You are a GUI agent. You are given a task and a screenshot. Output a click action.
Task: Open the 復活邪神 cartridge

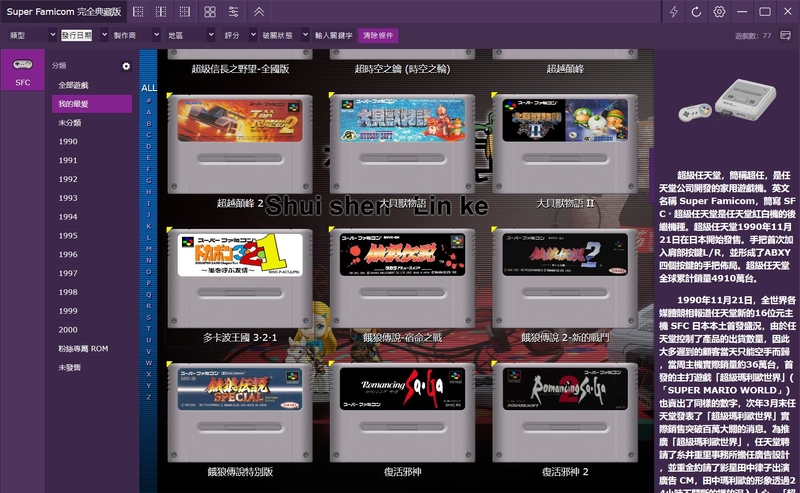pyautogui.click(x=403, y=412)
